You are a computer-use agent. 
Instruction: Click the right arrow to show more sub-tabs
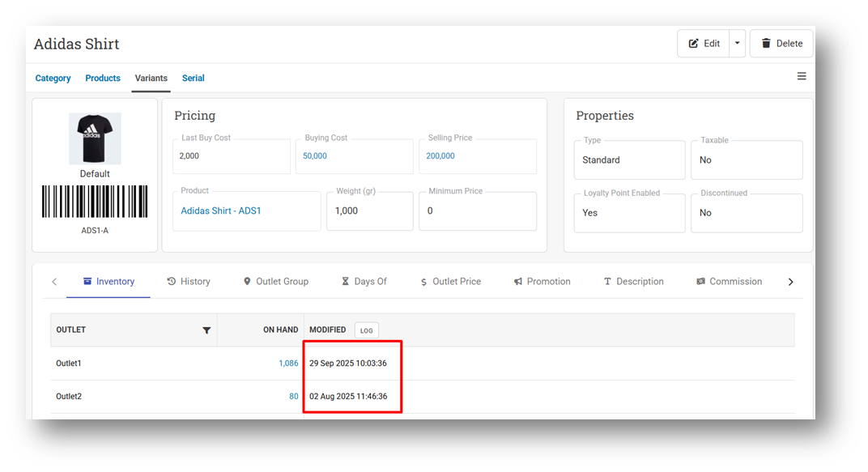[790, 282]
